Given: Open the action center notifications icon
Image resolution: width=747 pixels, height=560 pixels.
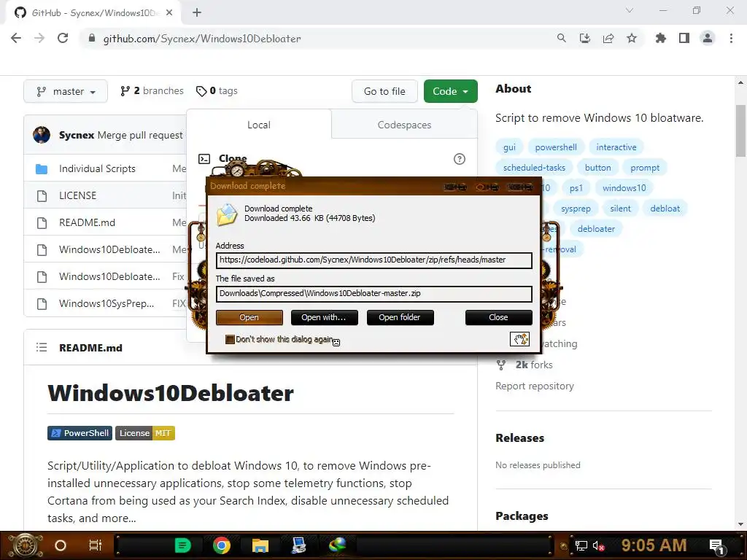Looking at the screenshot, I should point(717,545).
